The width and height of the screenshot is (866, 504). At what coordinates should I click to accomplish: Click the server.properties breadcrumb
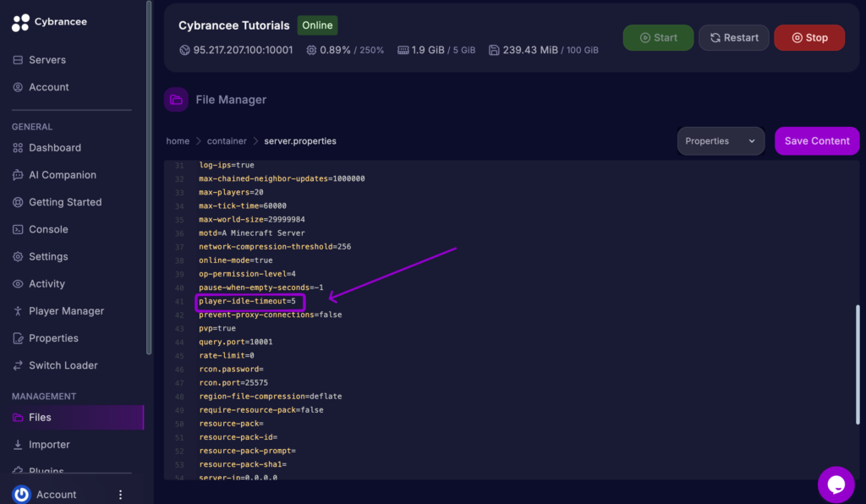coord(300,140)
